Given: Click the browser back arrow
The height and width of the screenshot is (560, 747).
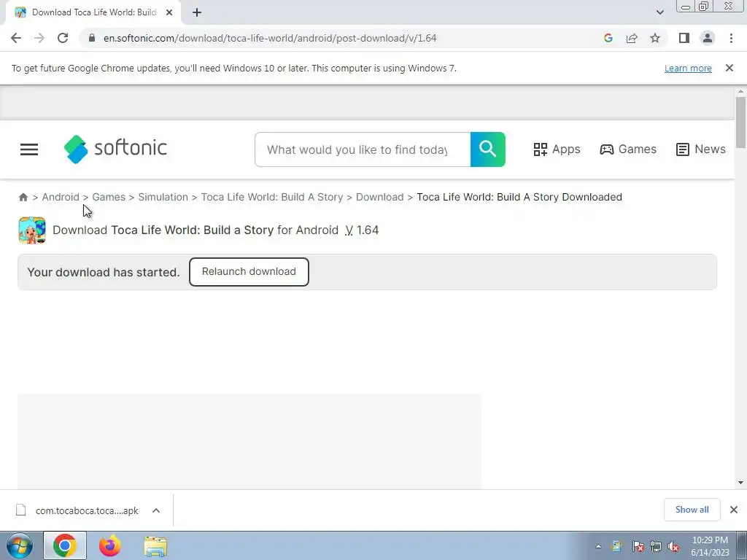Looking at the screenshot, I should [x=16, y=38].
